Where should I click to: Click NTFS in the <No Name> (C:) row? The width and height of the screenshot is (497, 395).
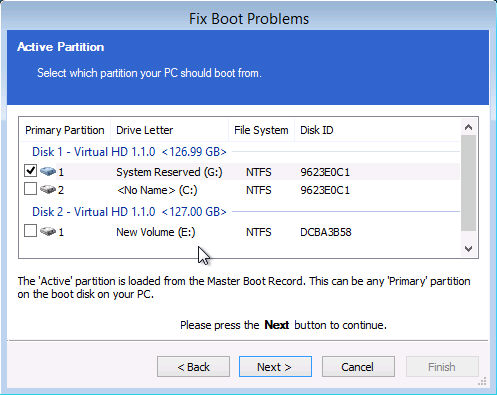pyautogui.click(x=259, y=190)
